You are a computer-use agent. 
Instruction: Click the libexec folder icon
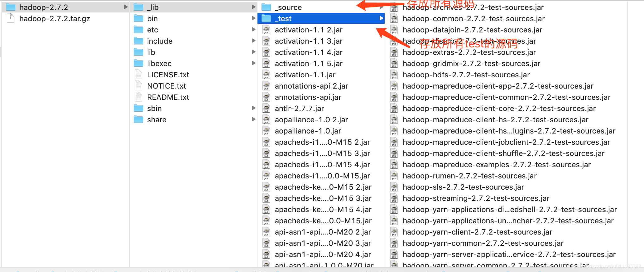[x=138, y=63]
